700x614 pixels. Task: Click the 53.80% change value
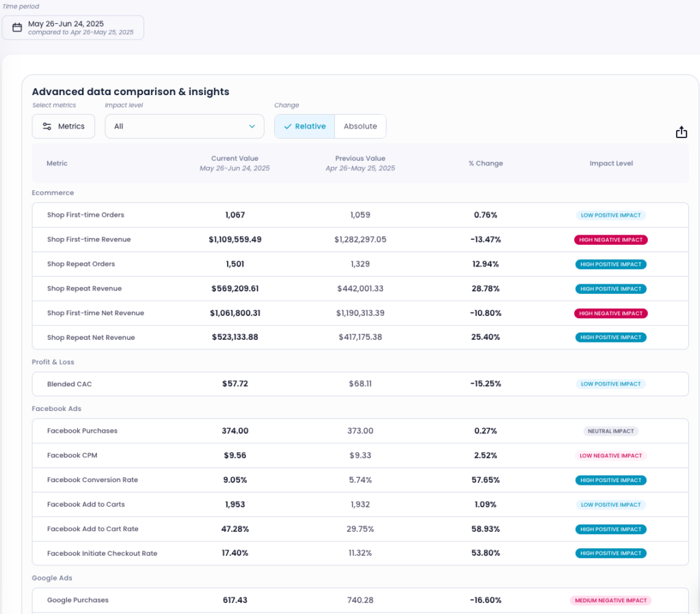[x=486, y=553]
